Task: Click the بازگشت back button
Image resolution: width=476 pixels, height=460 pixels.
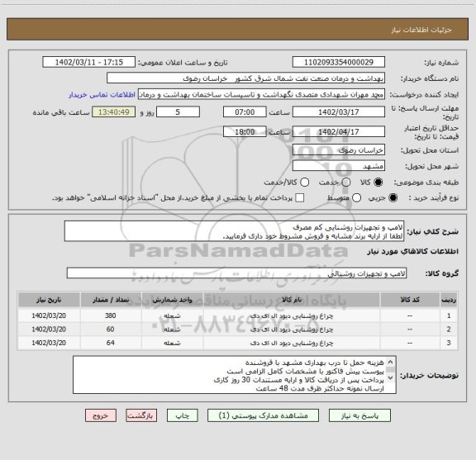Action: (x=141, y=415)
